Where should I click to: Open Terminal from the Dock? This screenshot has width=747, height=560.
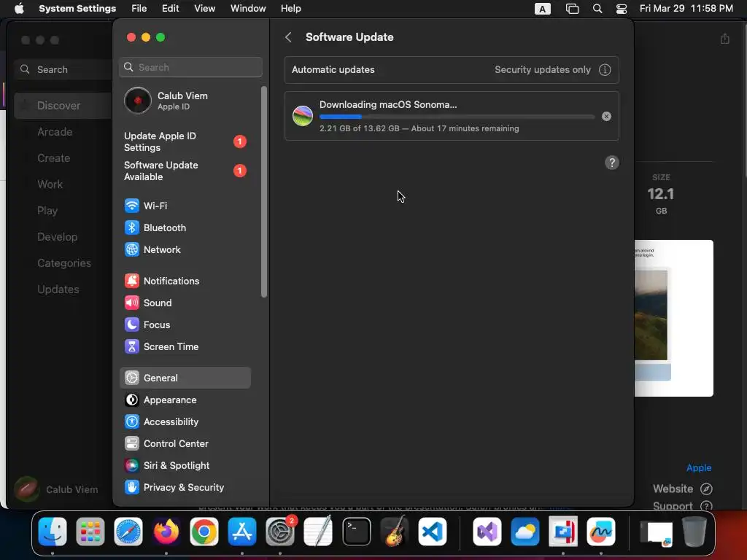pyautogui.click(x=356, y=532)
